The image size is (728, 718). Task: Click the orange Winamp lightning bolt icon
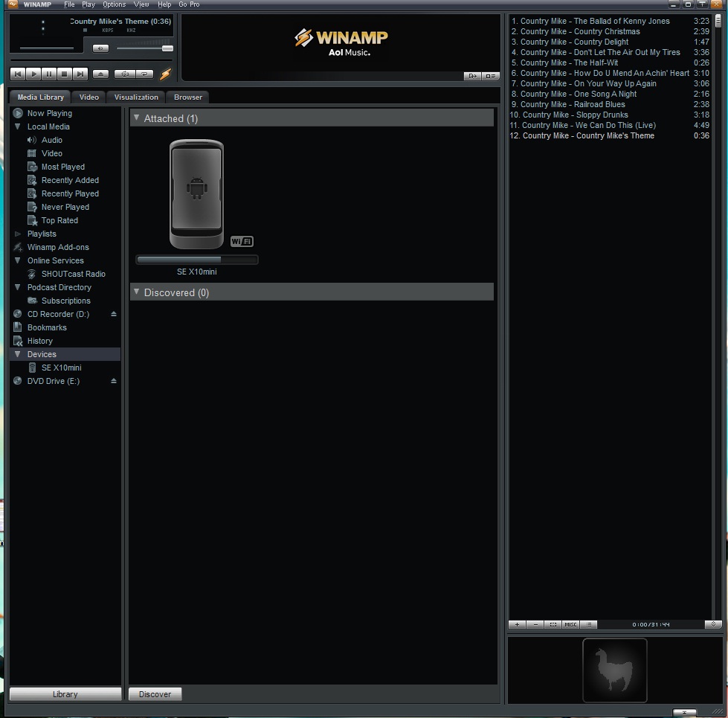point(165,74)
